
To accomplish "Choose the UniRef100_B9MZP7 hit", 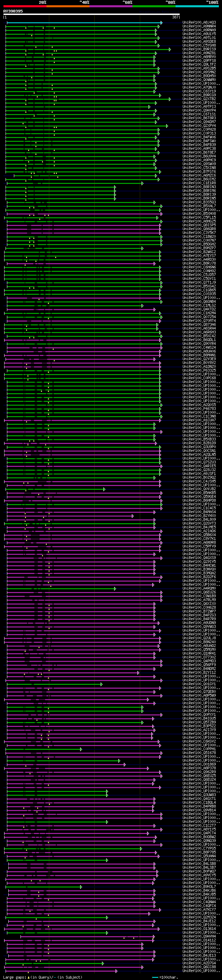I will 199,248.
